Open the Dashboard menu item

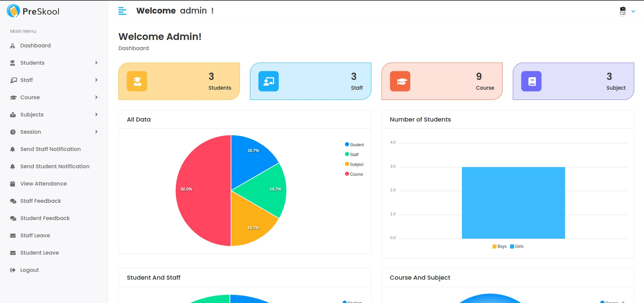click(x=35, y=45)
